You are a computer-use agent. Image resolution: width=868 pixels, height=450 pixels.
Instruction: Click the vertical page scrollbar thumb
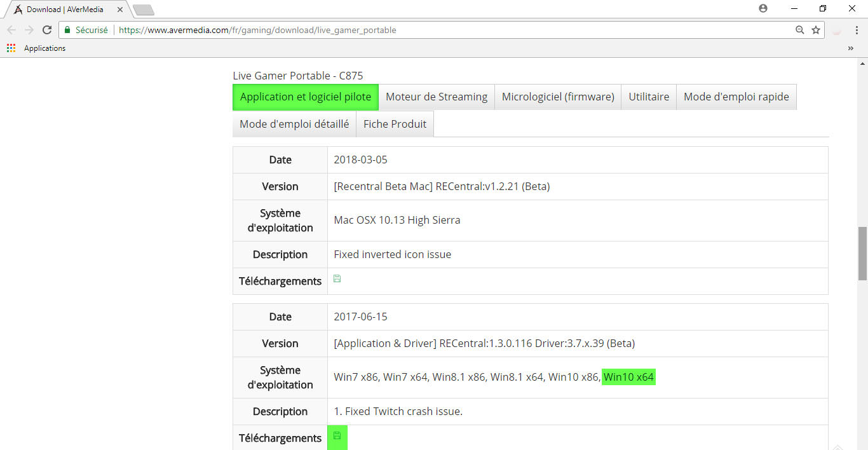pyautogui.click(x=862, y=253)
